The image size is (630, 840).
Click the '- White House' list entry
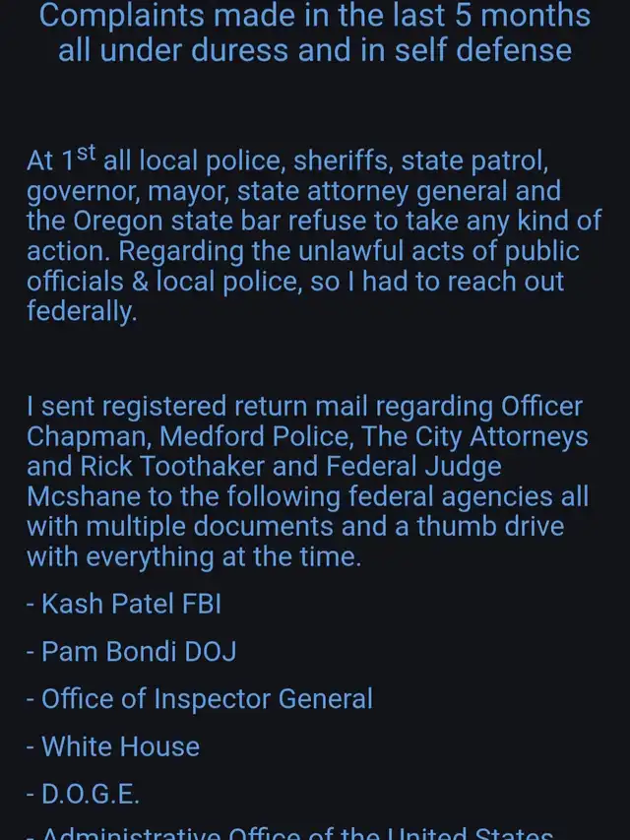pyautogui.click(x=113, y=746)
